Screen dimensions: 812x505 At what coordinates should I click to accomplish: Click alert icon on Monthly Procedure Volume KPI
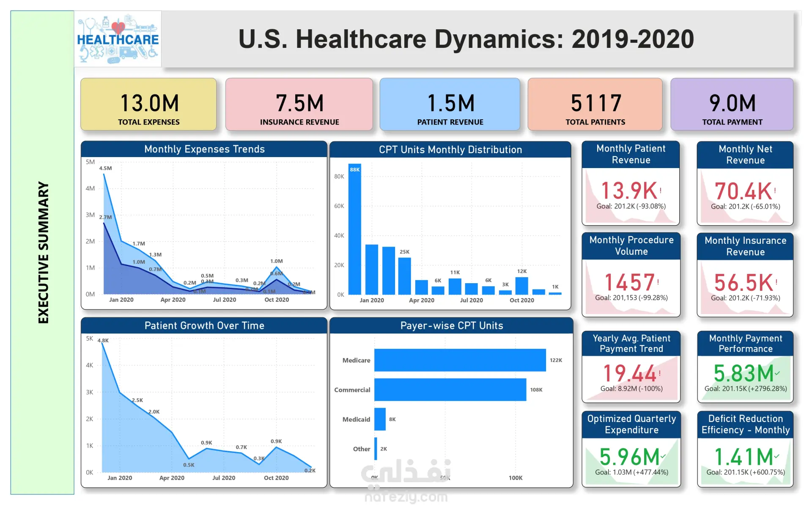pos(658,282)
